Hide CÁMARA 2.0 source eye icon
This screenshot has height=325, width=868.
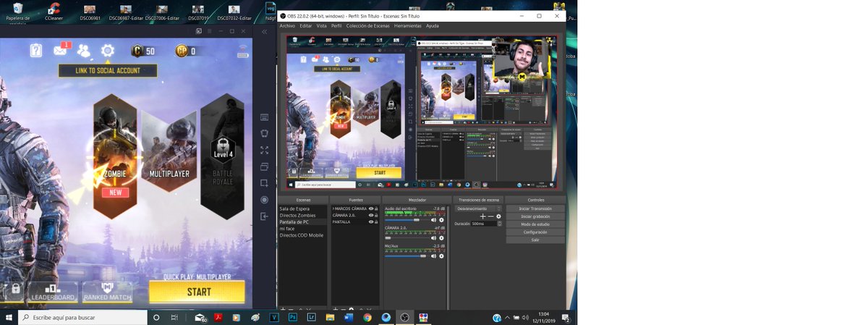[x=371, y=215]
